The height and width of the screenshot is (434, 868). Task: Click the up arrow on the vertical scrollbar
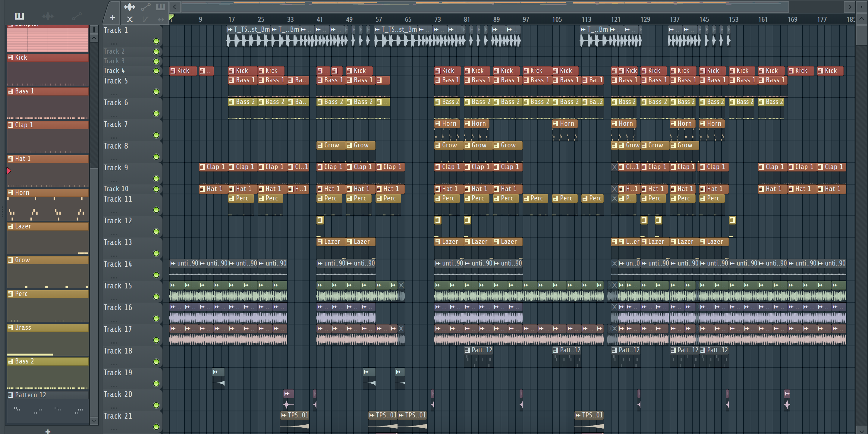[x=862, y=19]
